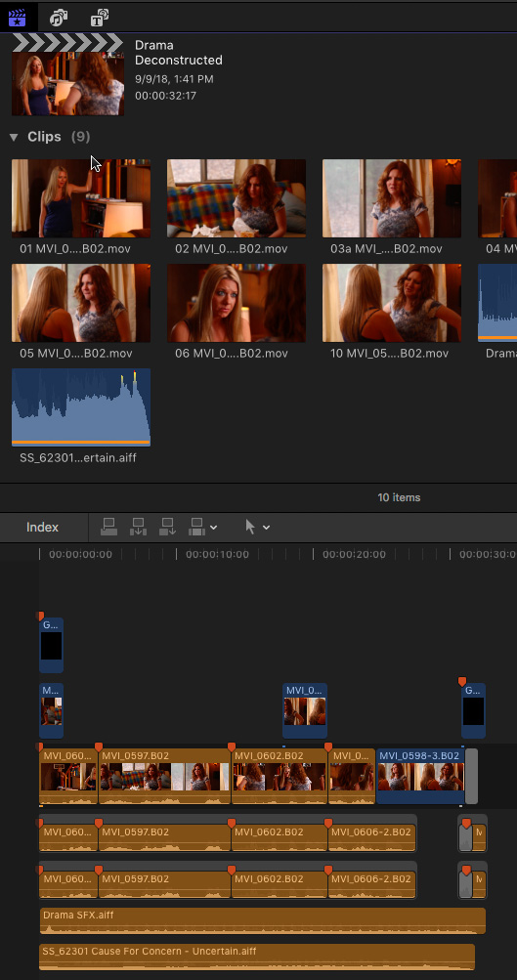Select the 'MVI_0...' connected clip above primary storyline
517x980 pixels.
pyautogui.click(x=305, y=710)
